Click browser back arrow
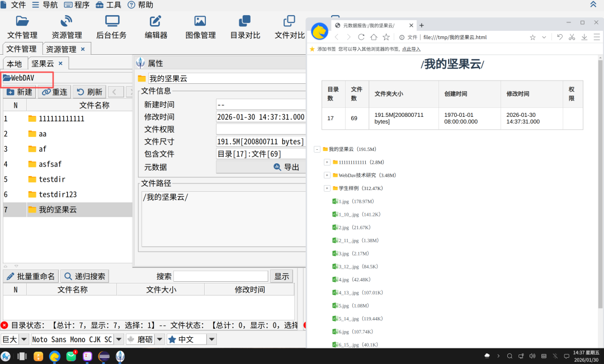The image size is (604, 364). 337,37
